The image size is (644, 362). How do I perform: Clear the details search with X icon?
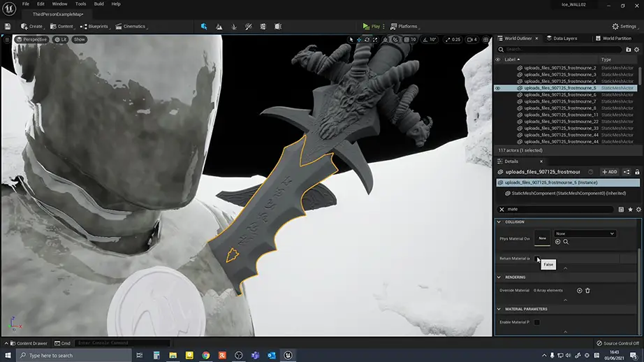502,209
